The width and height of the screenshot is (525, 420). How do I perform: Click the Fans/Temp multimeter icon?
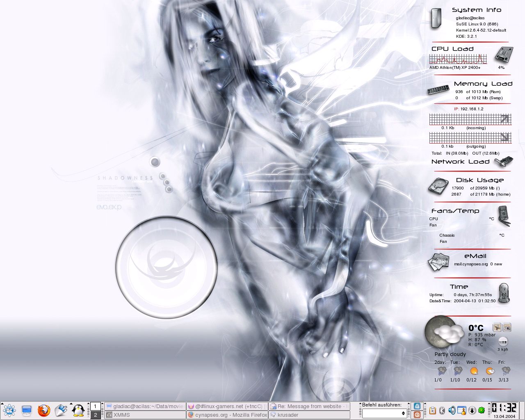point(504,216)
